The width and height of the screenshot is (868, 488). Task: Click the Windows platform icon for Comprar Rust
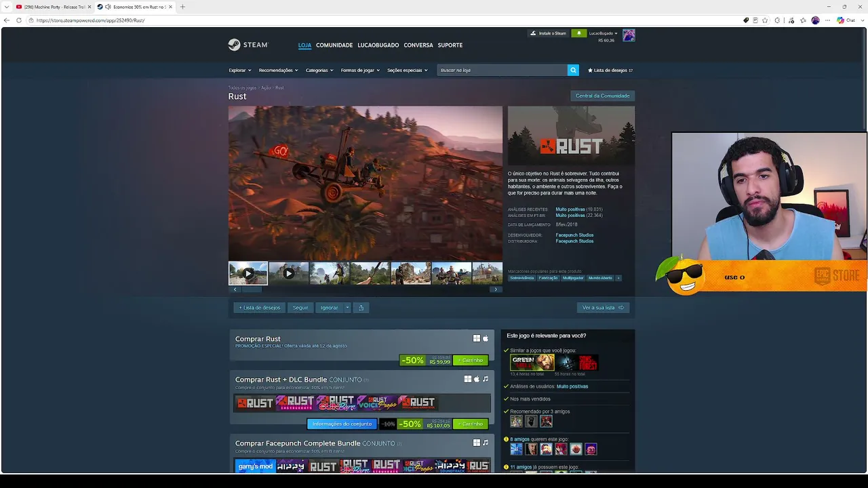click(477, 338)
